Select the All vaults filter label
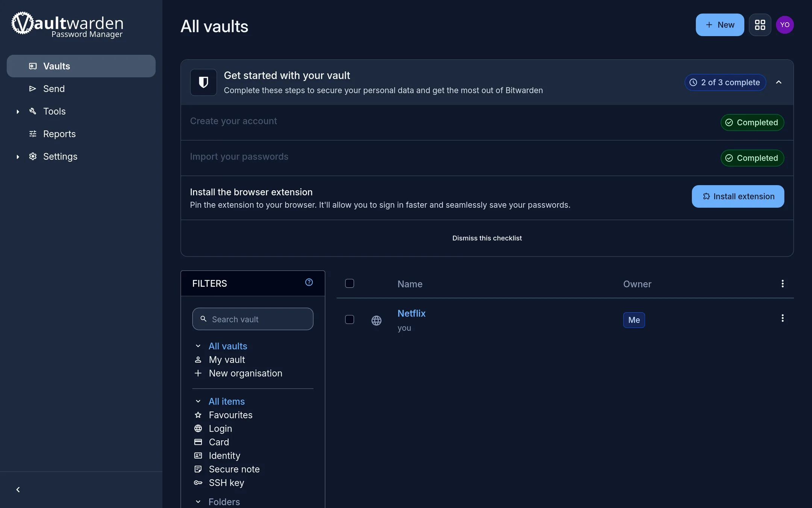The width and height of the screenshot is (812, 508). coord(228,346)
